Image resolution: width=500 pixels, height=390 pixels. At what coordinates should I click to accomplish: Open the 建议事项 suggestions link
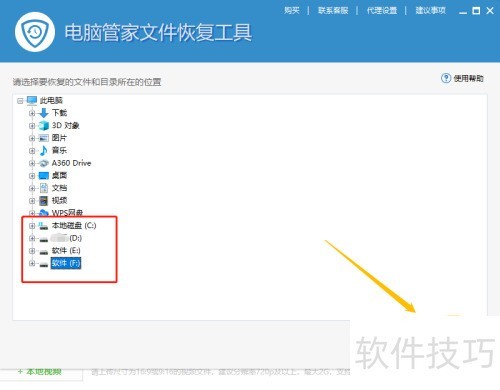[x=430, y=11]
